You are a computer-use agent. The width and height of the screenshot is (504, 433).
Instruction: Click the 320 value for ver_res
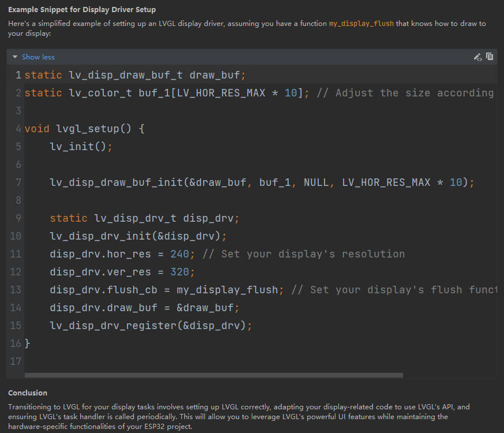[180, 272]
